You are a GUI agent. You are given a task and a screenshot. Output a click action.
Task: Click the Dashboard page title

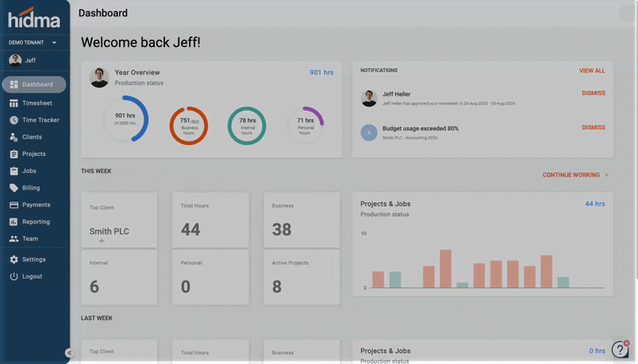(103, 13)
